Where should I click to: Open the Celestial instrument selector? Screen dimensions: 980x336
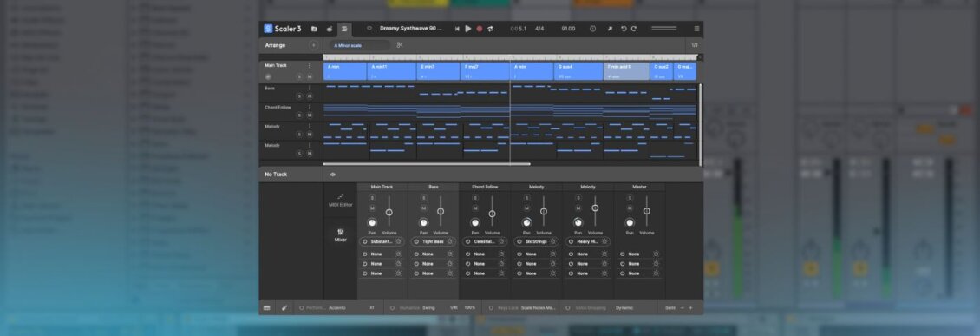(x=485, y=241)
